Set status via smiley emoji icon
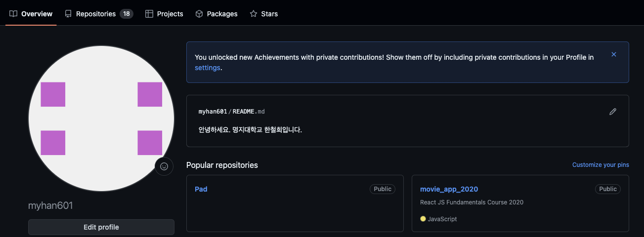The image size is (644, 237). [164, 166]
